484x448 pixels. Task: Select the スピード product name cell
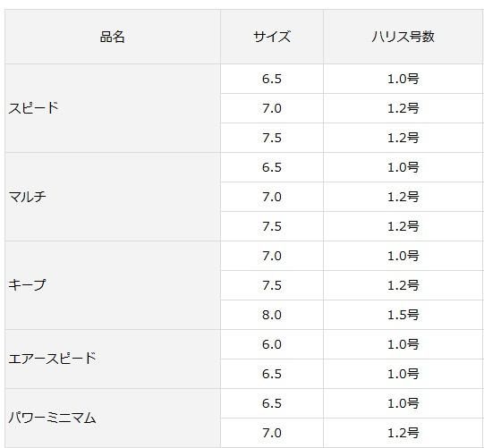(113, 108)
